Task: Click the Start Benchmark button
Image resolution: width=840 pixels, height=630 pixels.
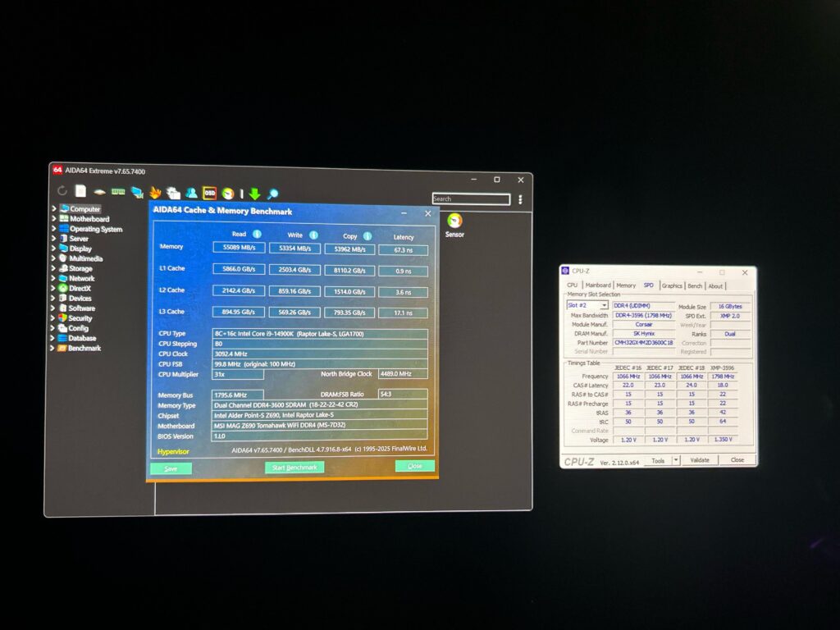Action: (x=294, y=468)
